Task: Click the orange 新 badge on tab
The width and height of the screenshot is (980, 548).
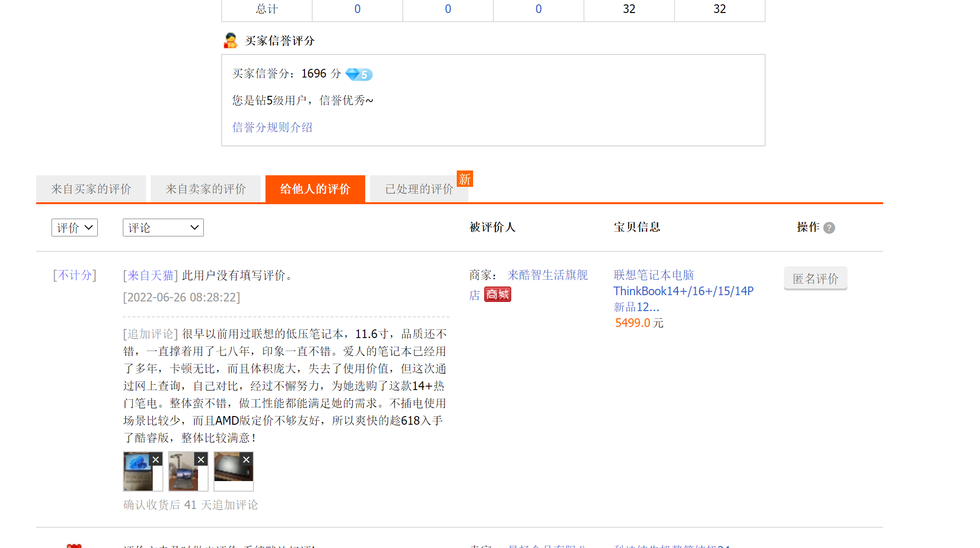Action: 465,179
